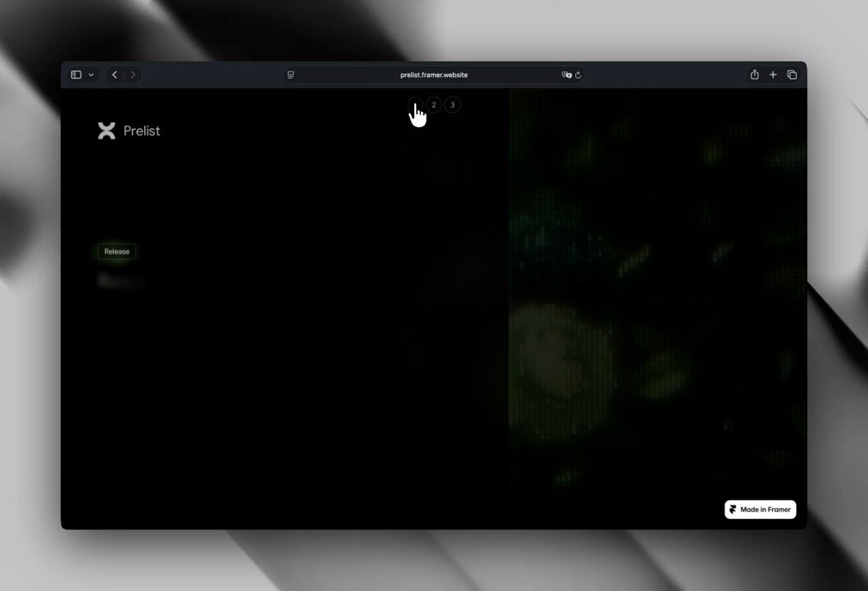Click the Prelist X logo icon

(x=107, y=131)
